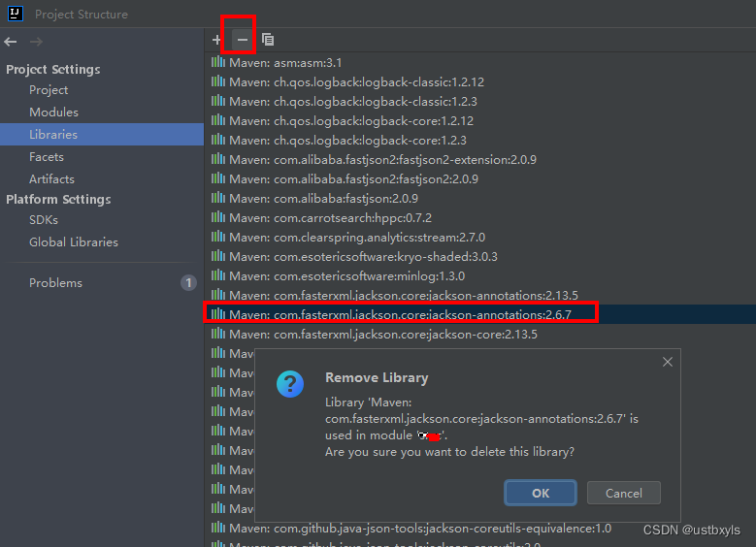Click the Problems count badge 1
This screenshot has width=756, height=547.
[x=188, y=283]
